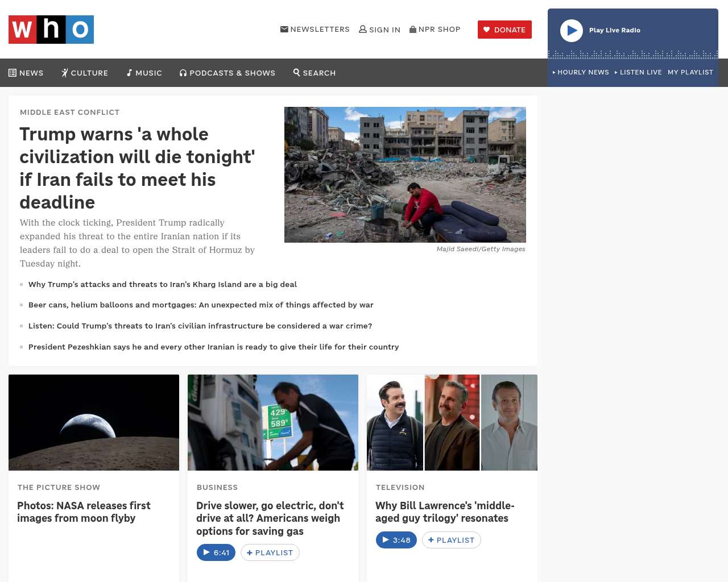Open My Playlist in player
The image size is (728, 582).
point(690,72)
